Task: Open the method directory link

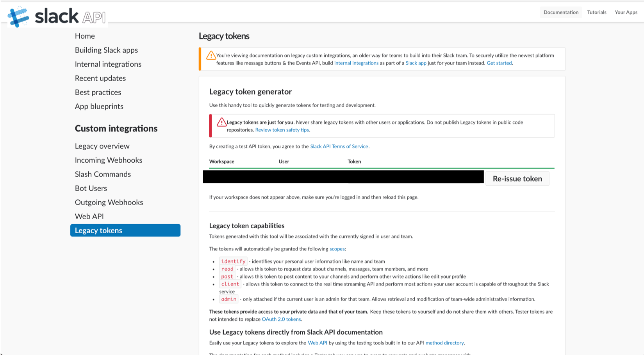Action: tap(444, 343)
